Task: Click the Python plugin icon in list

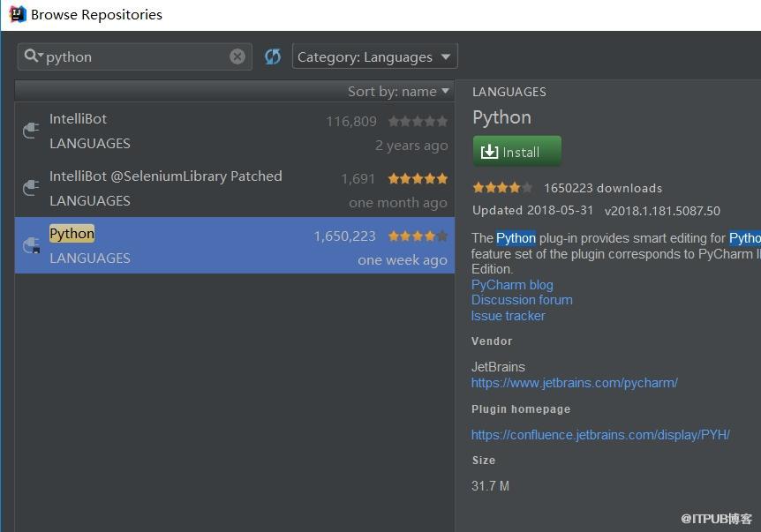Action: (x=31, y=245)
